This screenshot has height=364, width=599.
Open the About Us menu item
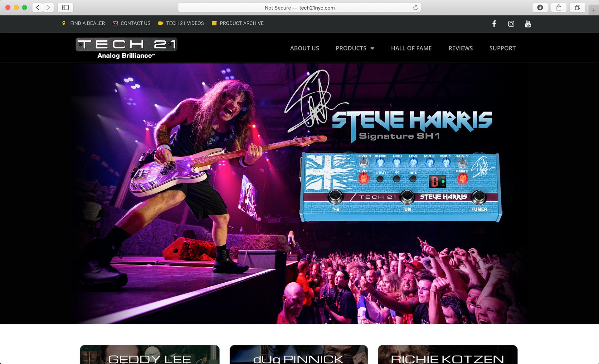[304, 48]
